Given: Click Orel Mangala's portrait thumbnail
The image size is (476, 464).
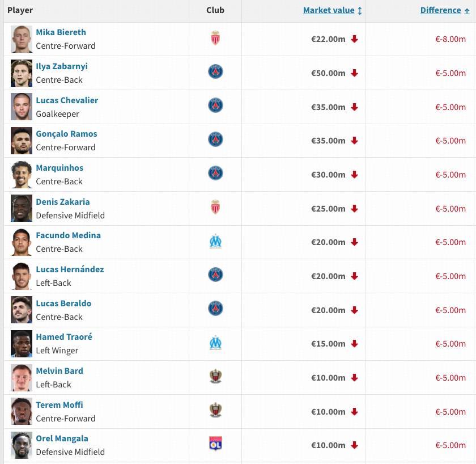Looking at the screenshot, I should [x=22, y=445].
